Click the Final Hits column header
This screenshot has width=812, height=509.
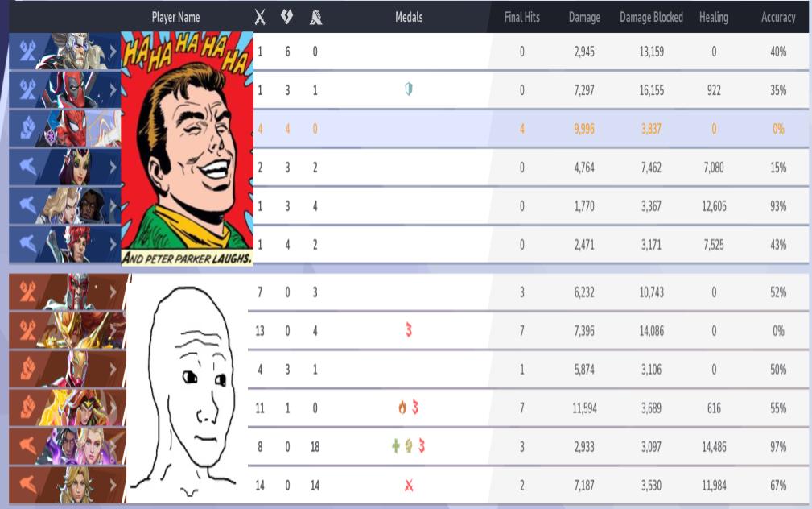(x=522, y=17)
